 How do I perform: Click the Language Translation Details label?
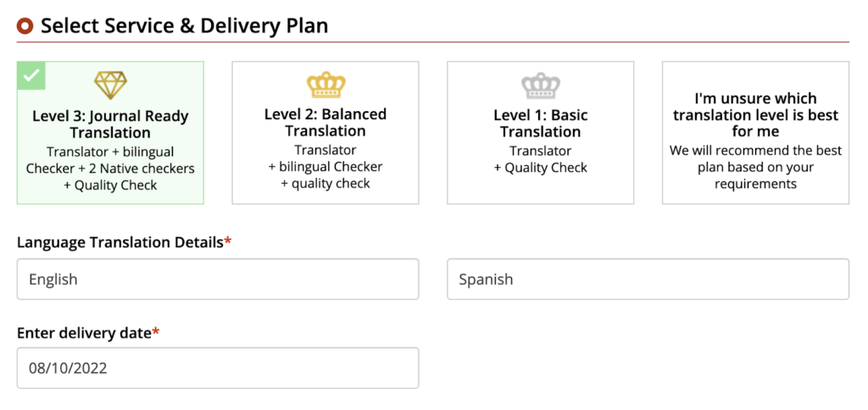pyautogui.click(x=120, y=242)
